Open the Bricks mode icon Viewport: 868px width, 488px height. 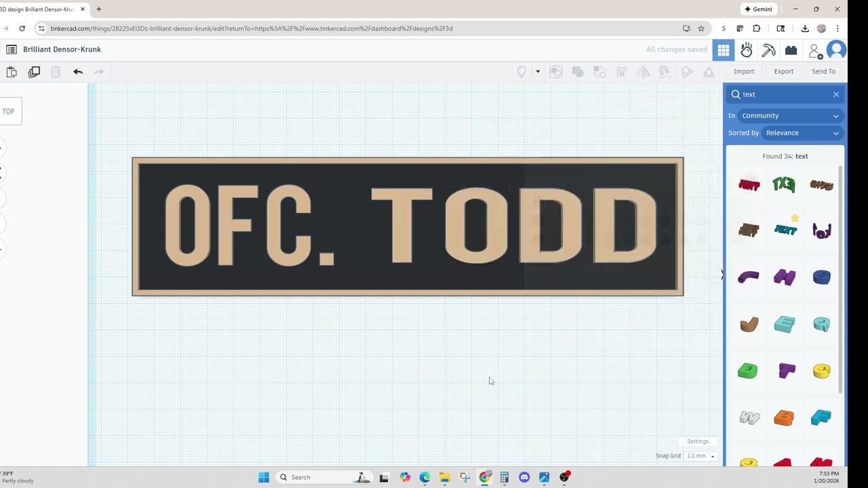coord(791,50)
